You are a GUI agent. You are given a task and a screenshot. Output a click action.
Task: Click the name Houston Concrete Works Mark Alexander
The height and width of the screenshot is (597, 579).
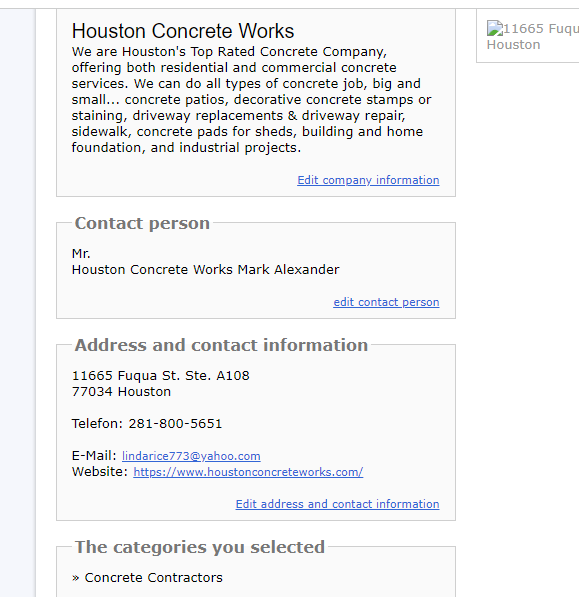[x=206, y=270]
